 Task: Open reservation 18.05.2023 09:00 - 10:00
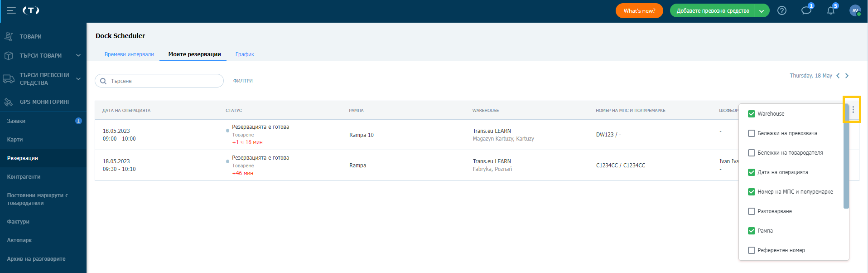coord(119,135)
